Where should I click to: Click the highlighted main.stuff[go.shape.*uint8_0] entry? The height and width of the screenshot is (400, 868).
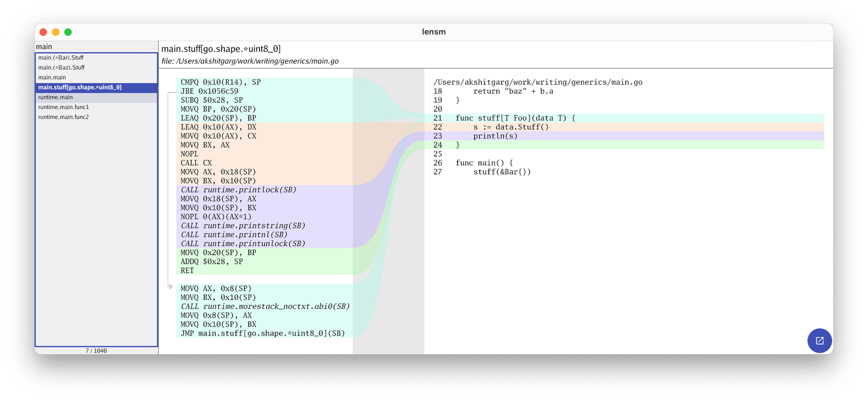coord(80,87)
